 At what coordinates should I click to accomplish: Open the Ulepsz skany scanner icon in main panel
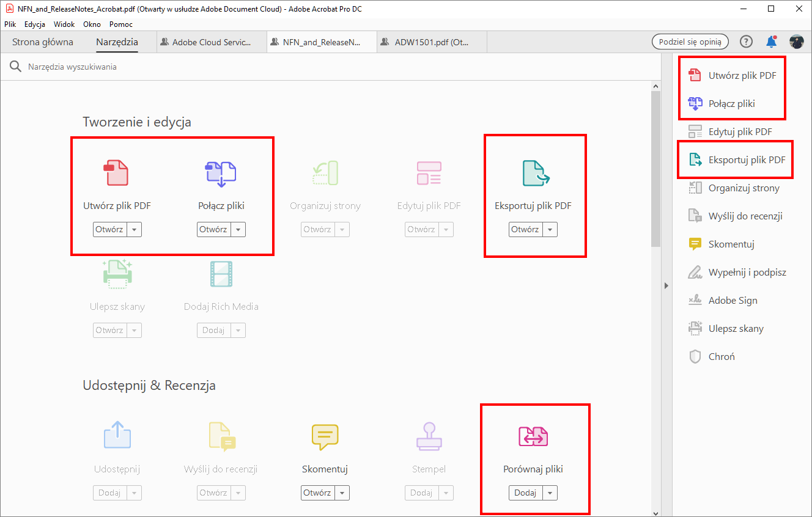pyautogui.click(x=117, y=273)
